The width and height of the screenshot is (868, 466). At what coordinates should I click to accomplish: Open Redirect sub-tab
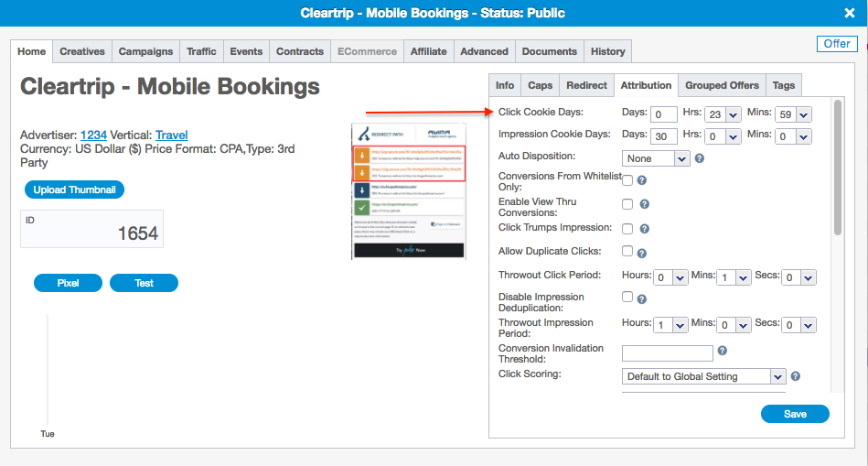[587, 85]
